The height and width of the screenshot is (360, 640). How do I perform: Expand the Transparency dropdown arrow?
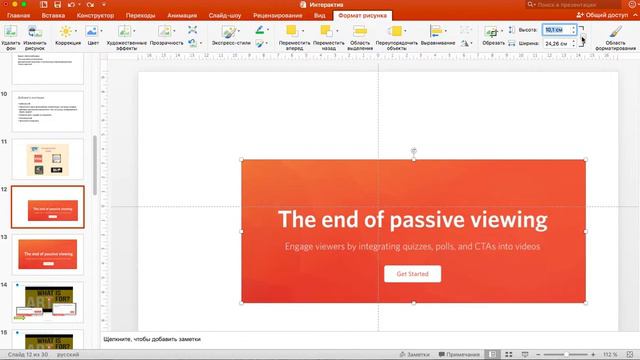click(175, 31)
